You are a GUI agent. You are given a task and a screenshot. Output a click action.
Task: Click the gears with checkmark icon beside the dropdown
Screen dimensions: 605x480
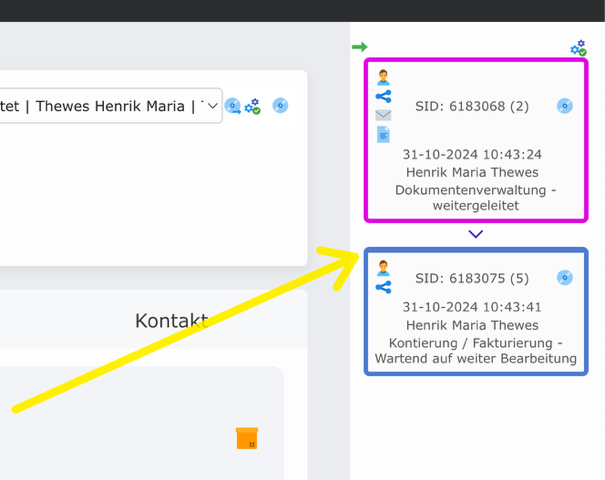pos(253,106)
